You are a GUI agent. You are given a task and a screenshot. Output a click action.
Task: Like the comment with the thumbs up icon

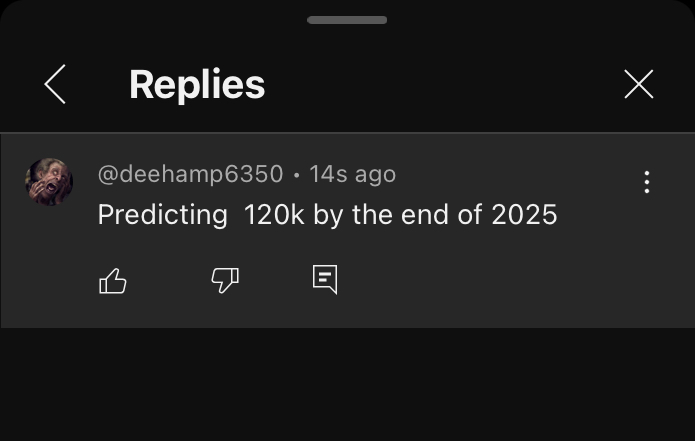point(113,281)
